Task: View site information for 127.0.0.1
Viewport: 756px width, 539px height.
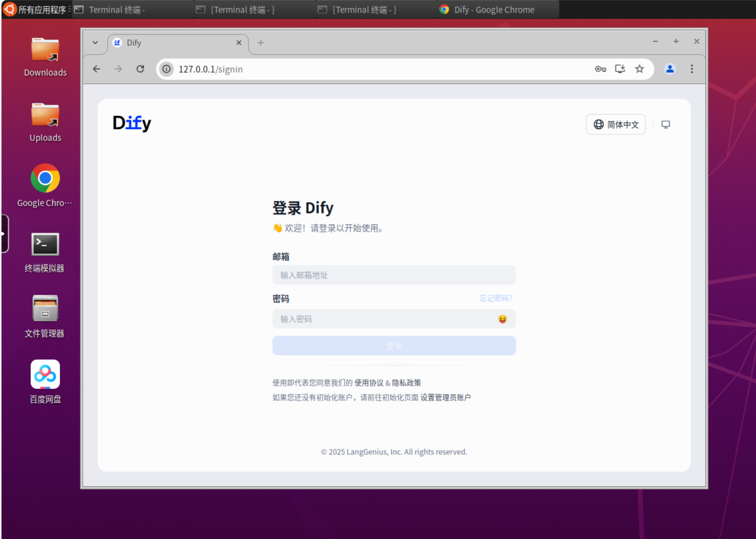Action: pyautogui.click(x=167, y=69)
